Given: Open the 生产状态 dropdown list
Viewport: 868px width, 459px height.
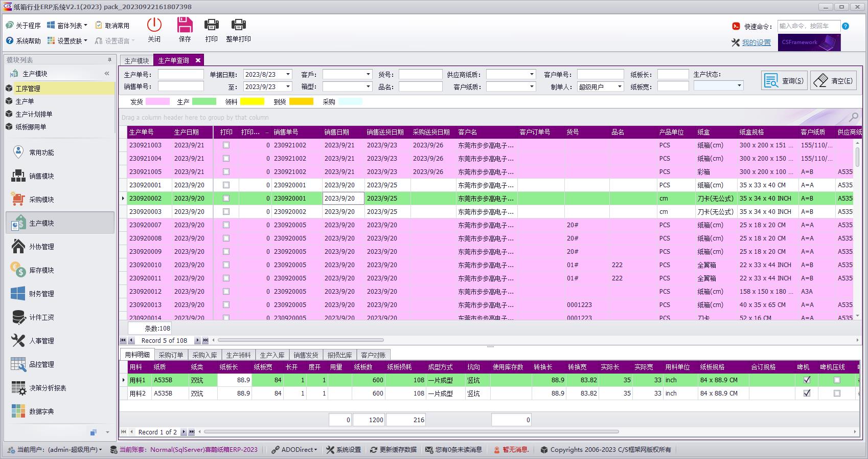Looking at the screenshot, I should pos(739,86).
